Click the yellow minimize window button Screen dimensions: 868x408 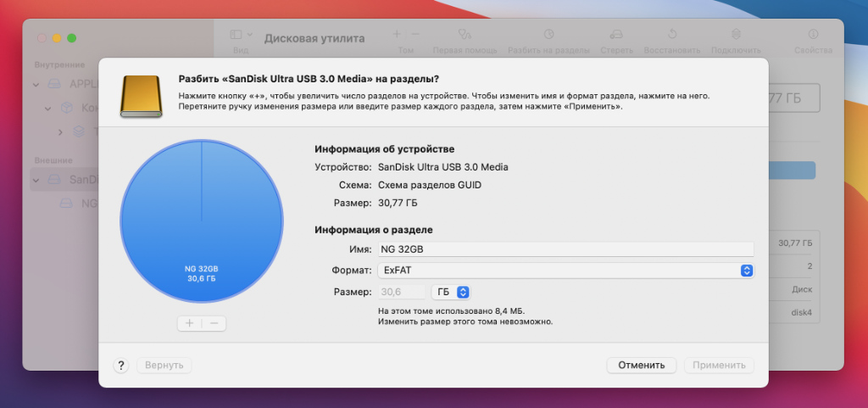57,38
